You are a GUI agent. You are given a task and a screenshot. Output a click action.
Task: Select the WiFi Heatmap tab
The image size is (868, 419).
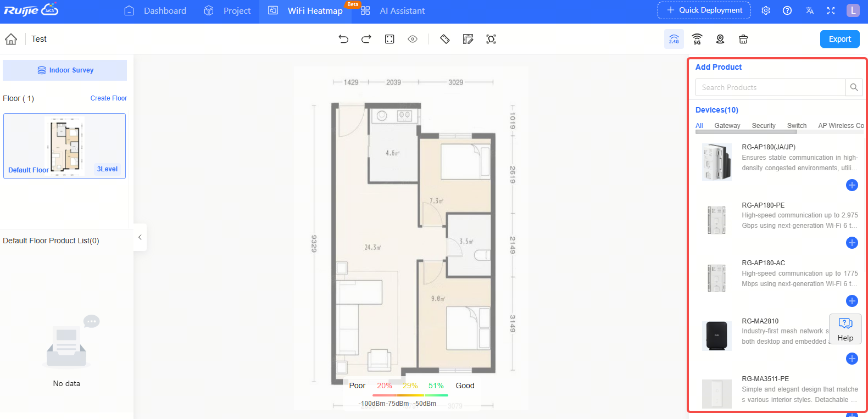pyautogui.click(x=305, y=10)
